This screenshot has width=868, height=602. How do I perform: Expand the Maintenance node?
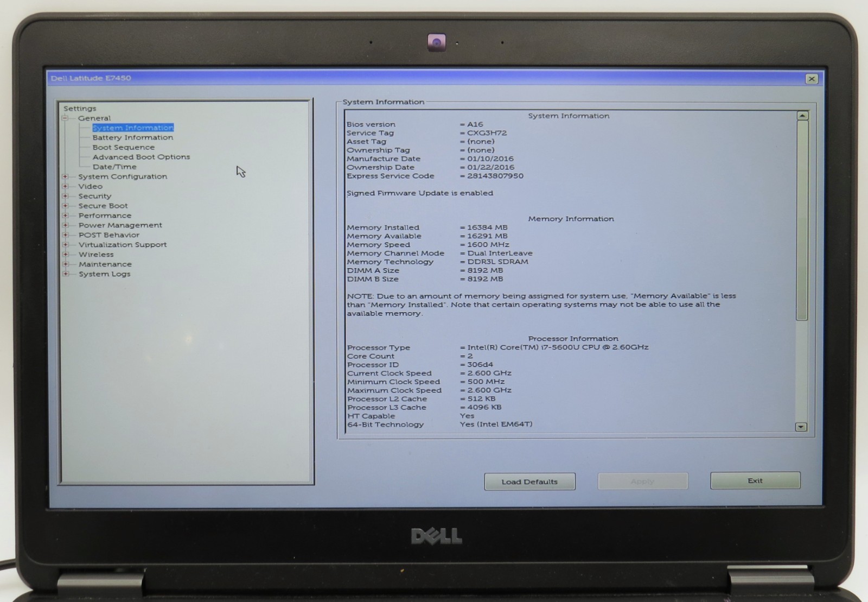point(65,264)
